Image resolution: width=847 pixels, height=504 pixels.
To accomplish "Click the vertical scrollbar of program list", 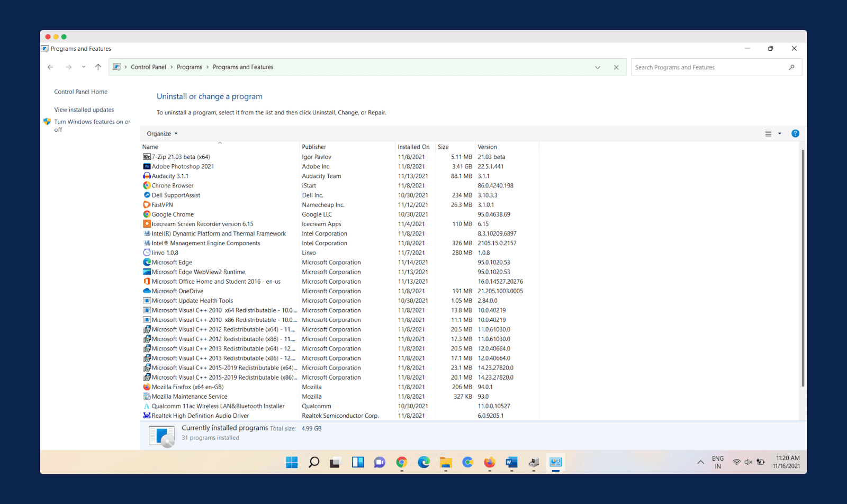I will (803, 267).
